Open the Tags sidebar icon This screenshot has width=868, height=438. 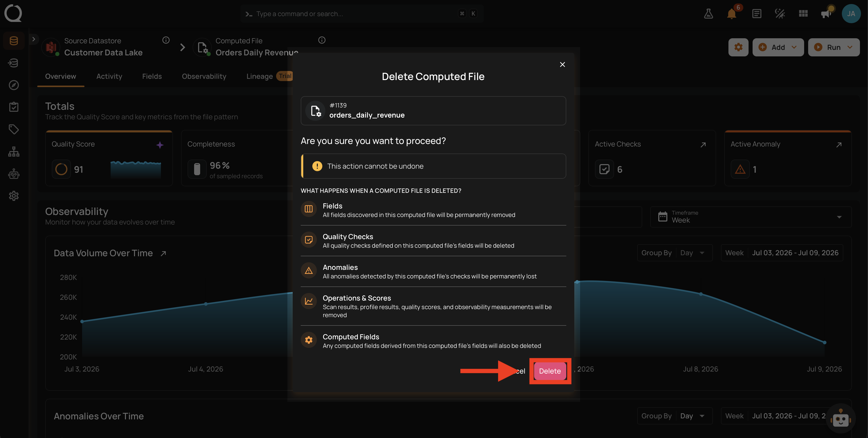(x=14, y=129)
